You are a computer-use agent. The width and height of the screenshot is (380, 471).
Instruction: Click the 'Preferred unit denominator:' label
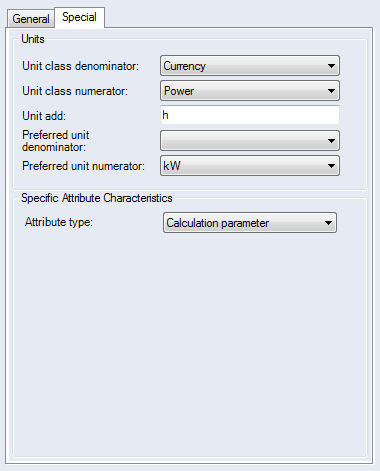(56, 141)
